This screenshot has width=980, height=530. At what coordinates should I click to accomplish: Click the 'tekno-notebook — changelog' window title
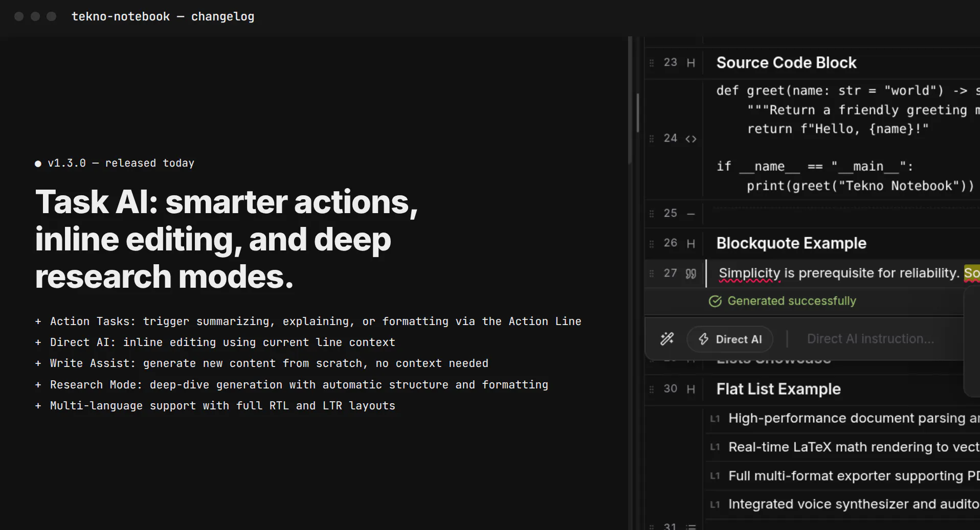[163, 16]
